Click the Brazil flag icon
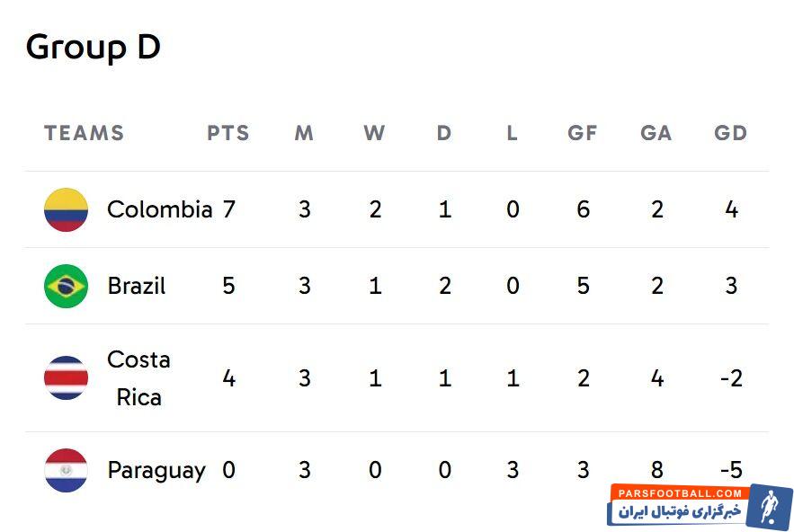Viewport: 794px width, 532px height. (66, 287)
